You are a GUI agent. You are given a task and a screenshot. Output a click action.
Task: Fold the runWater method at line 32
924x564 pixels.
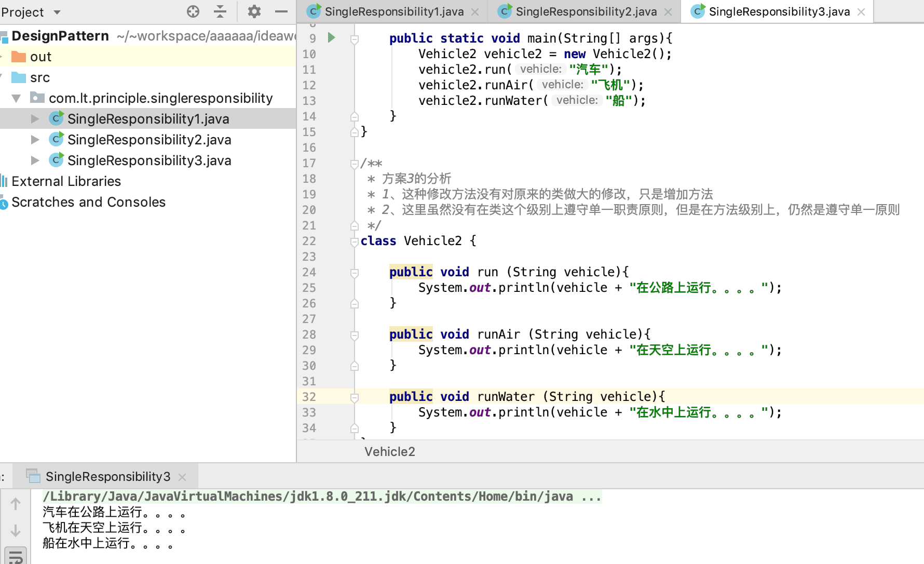pyautogui.click(x=355, y=397)
